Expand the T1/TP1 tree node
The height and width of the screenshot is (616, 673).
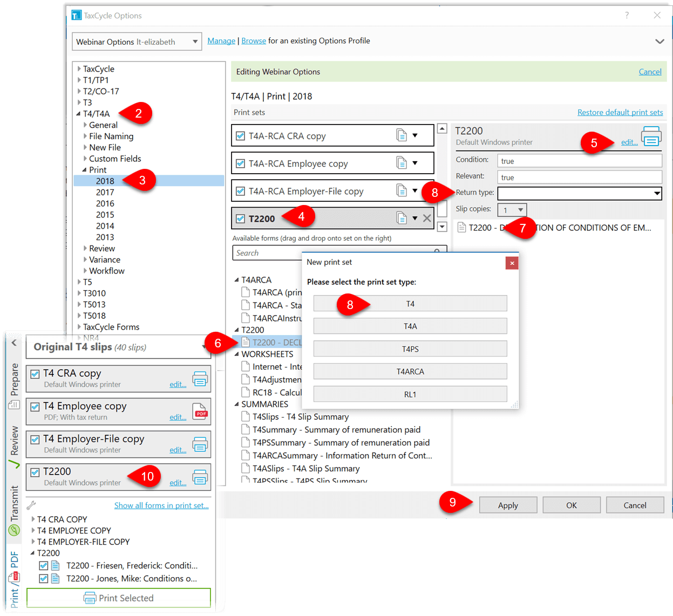(x=79, y=80)
